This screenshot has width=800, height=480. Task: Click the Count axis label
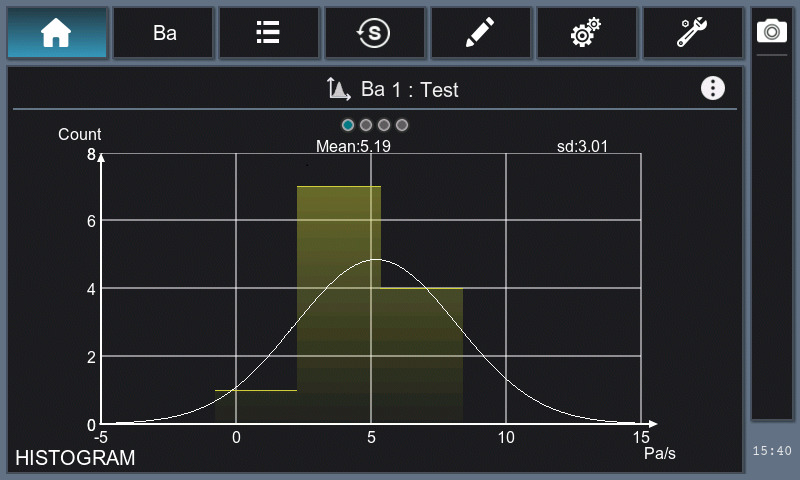(80, 134)
